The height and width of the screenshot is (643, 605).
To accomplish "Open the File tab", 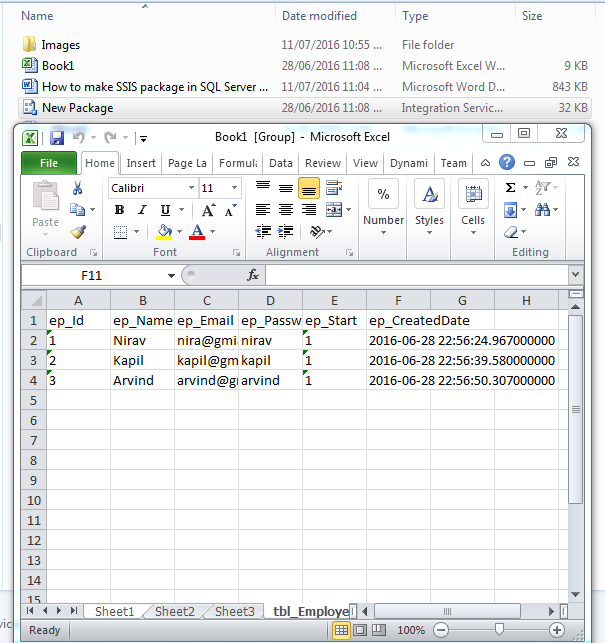I will click(49, 163).
